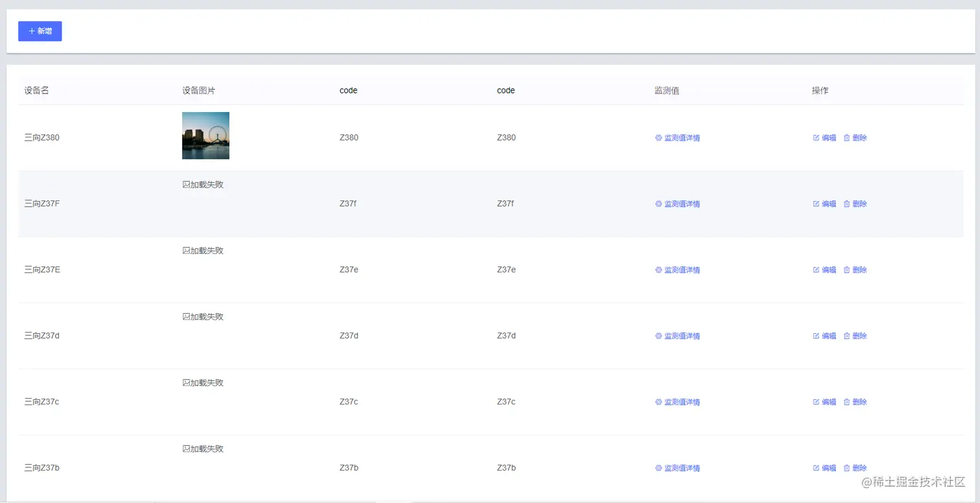Click the broken image icon in row 三向Z37b

186,449
